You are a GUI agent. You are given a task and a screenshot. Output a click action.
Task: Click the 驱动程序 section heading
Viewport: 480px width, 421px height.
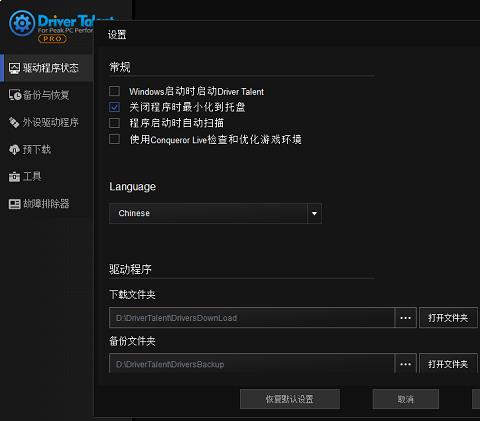click(130, 269)
